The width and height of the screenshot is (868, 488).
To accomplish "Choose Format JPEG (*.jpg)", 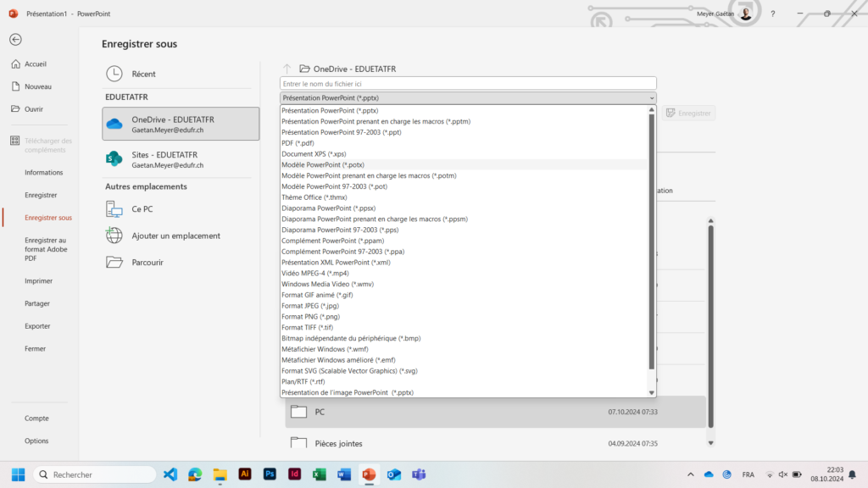I will [464, 306].
